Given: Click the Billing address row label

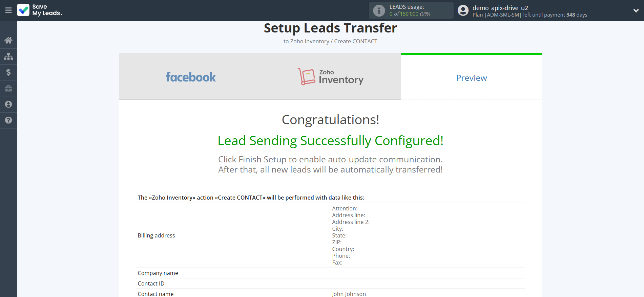Looking at the screenshot, I should (156, 235).
